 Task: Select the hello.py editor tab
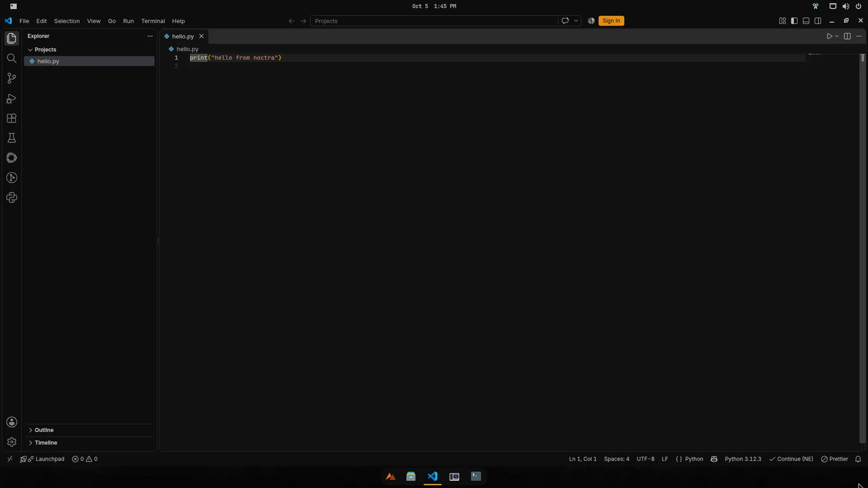184,36
